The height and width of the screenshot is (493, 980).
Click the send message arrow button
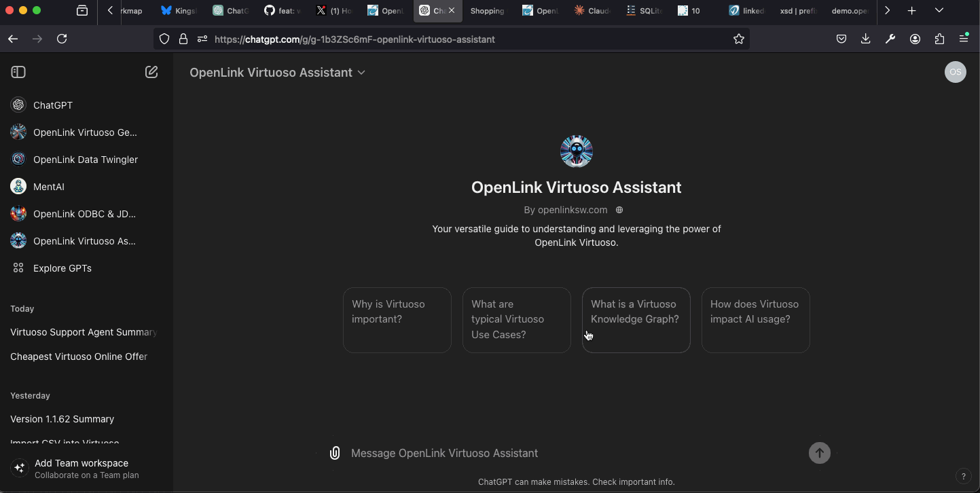click(820, 453)
